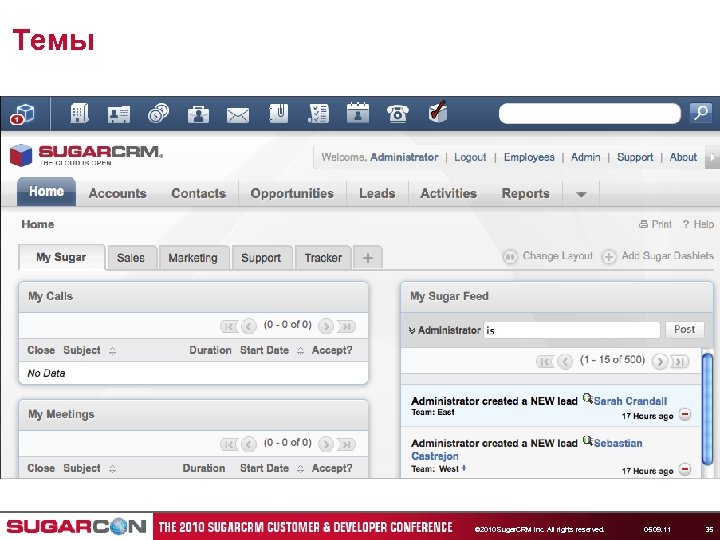Open the Support link in header
This screenshot has height=540, width=720.
(635, 157)
